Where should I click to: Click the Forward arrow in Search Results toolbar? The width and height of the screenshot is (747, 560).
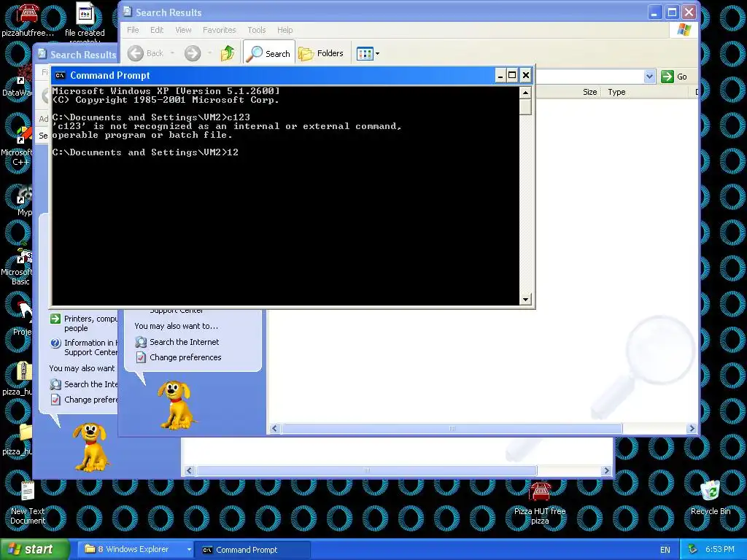click(x=193, y=53)
